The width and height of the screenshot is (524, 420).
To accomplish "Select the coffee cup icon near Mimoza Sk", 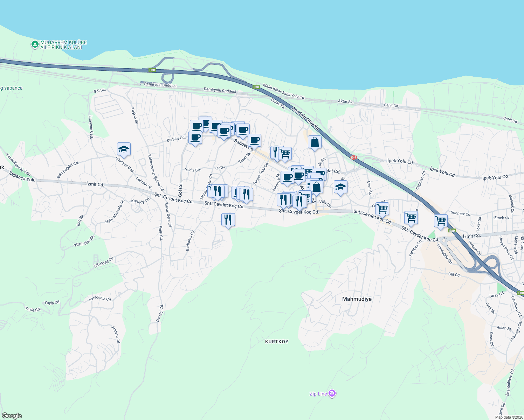I will point(287,176).
